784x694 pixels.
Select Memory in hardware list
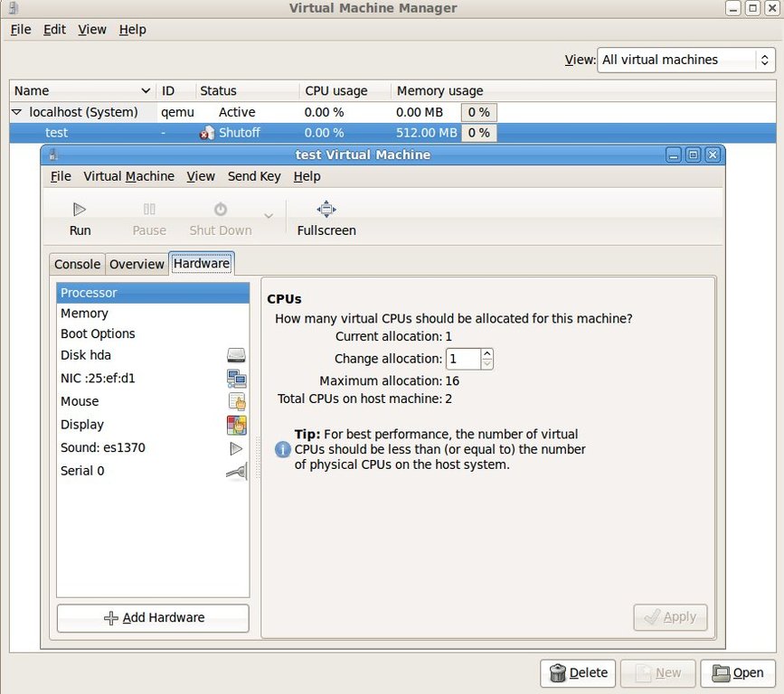84,314
